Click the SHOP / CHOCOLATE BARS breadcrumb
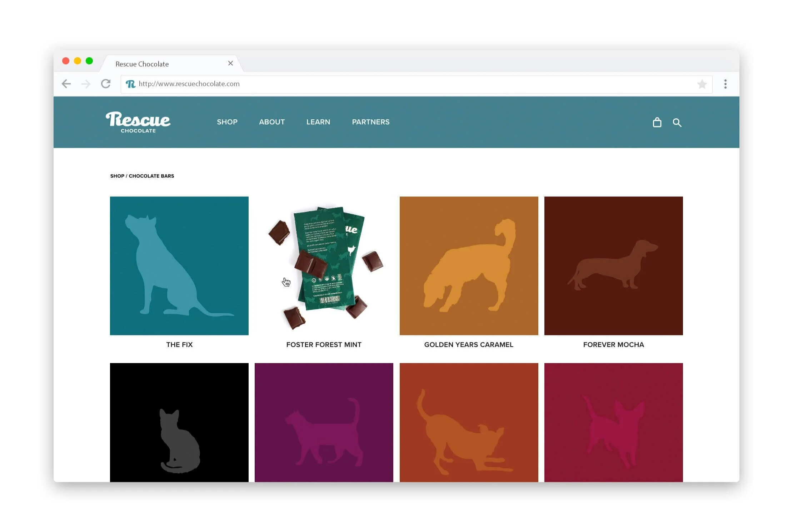Image resolution: width=798 pixels, height=532 pixels. (142, 176)
